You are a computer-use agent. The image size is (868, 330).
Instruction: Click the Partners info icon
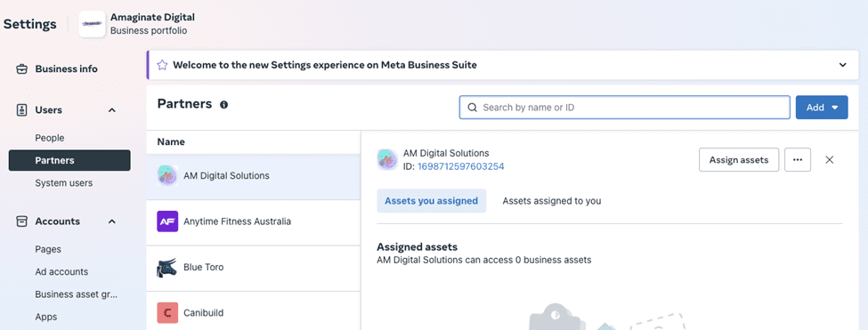point(223,104)
